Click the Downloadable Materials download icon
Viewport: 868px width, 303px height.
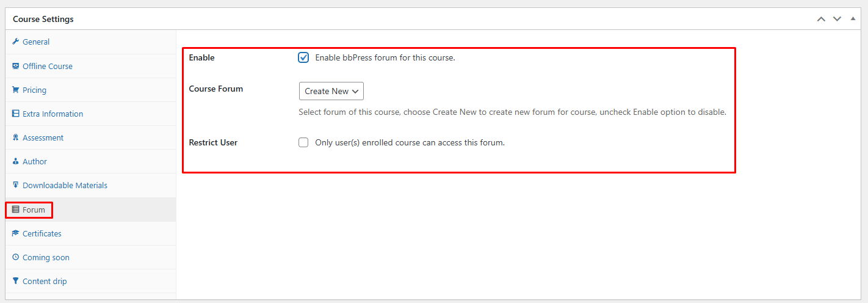pos(16,185)
